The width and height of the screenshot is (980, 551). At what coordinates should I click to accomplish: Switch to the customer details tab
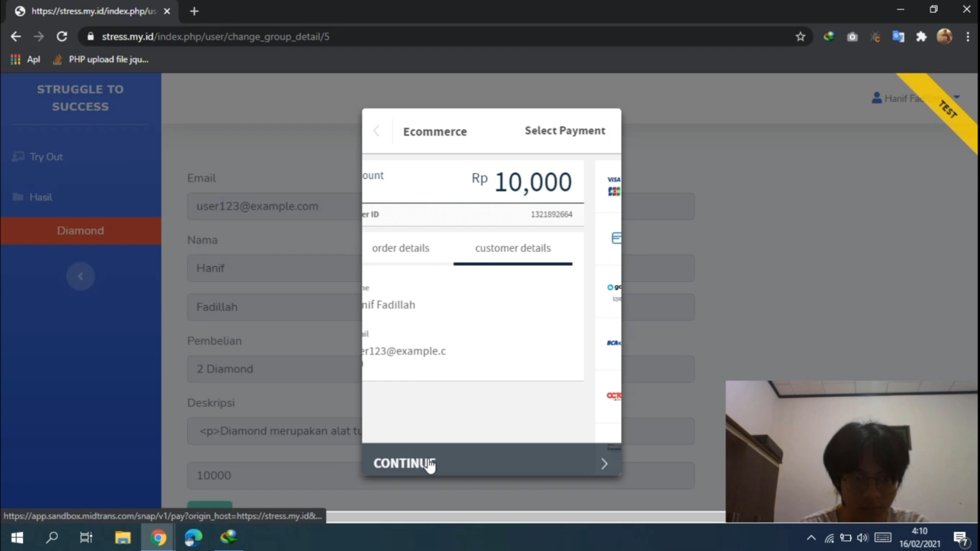pyautogui.click(x=512, y=248)
